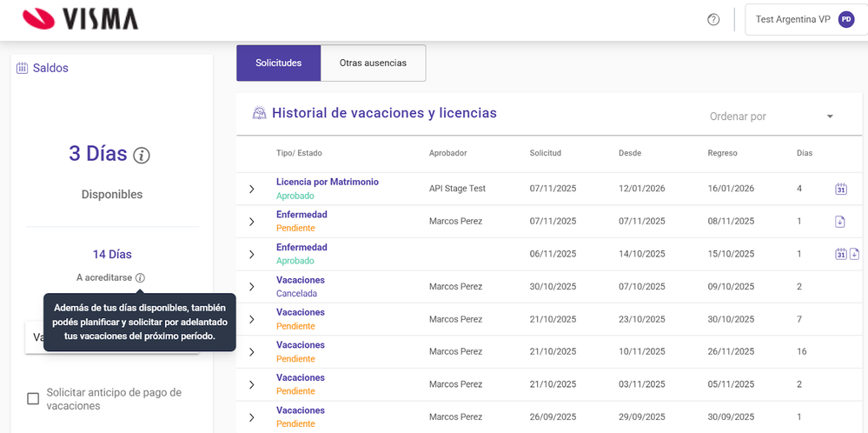868x433 pixels.
Task: Open the Test Argentina VP account menu
Action: point(806,19)
